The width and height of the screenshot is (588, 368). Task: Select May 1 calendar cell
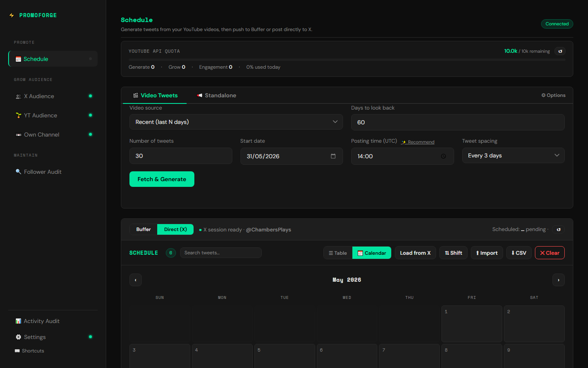pyautogui.click(x=472, y=324)
